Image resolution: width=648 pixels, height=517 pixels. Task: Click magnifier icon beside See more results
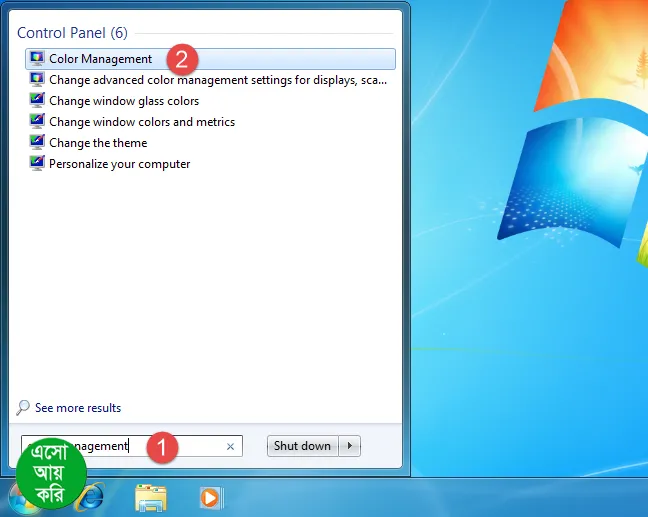[x=24, y=408]
